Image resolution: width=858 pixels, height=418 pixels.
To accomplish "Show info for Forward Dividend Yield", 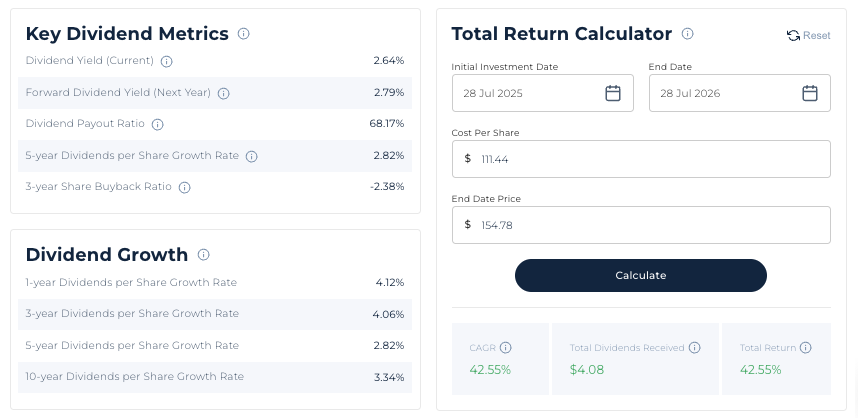I will [x=223, y=93].
